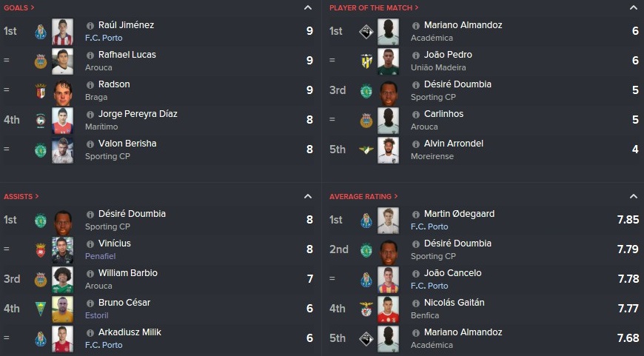Click Moreirense badge in Player of the Match
Viewport: 644px width, 356px height.
tap(366, 150)
